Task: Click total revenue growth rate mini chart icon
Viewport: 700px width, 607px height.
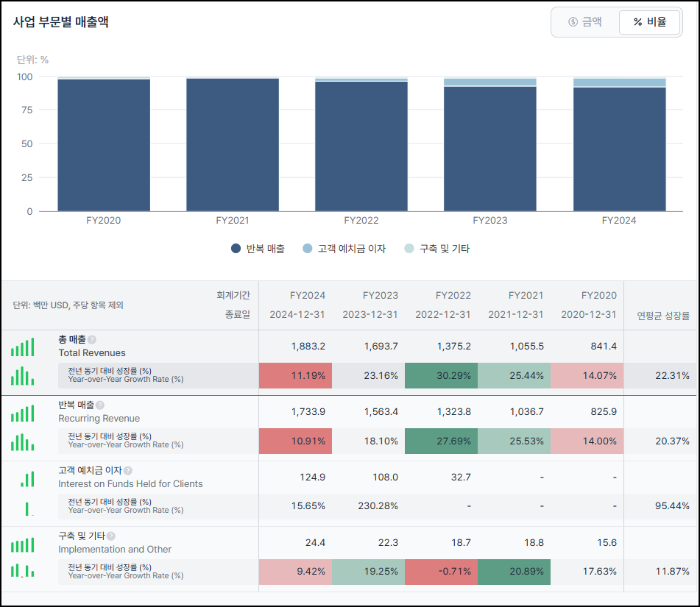Action: point(23,376)
